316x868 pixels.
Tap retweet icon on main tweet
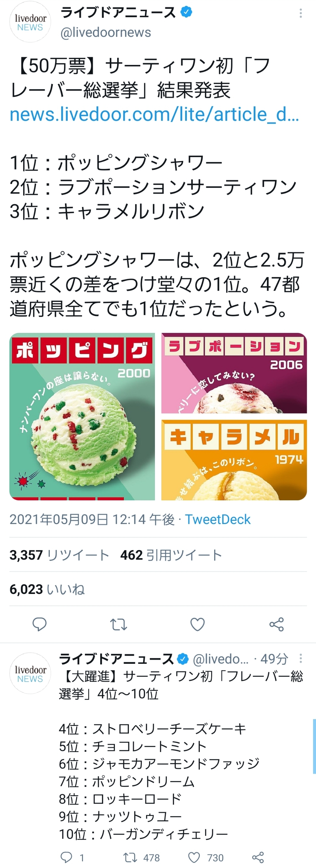click(118, 625)
